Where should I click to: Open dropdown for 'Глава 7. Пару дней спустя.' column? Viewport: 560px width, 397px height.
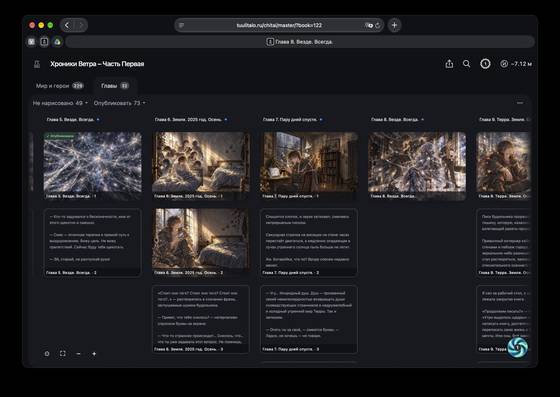(321, 120)
